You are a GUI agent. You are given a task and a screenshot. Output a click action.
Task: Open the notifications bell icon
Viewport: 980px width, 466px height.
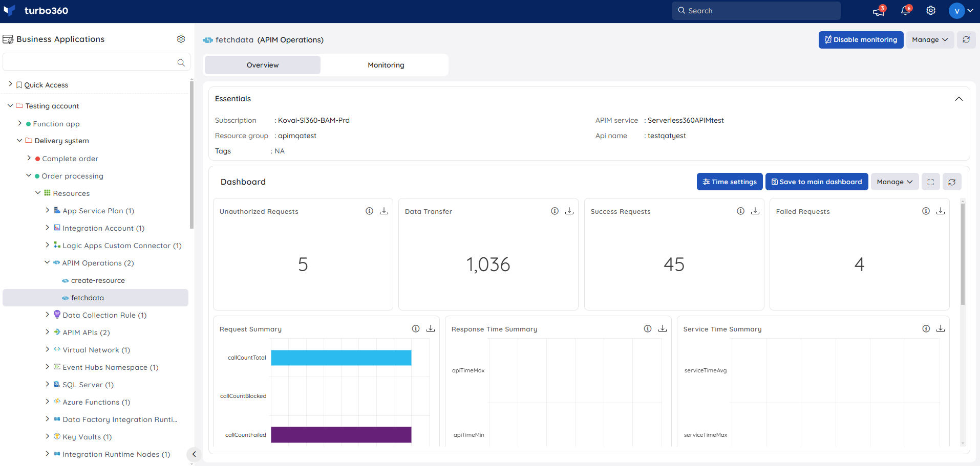pyautogui.click(x=905, y=11)
